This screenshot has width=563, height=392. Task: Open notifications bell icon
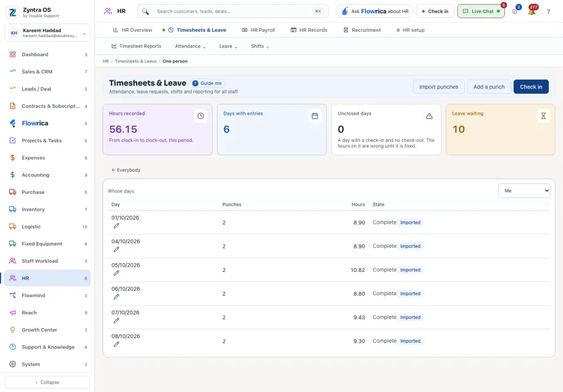tap(532, 11)
